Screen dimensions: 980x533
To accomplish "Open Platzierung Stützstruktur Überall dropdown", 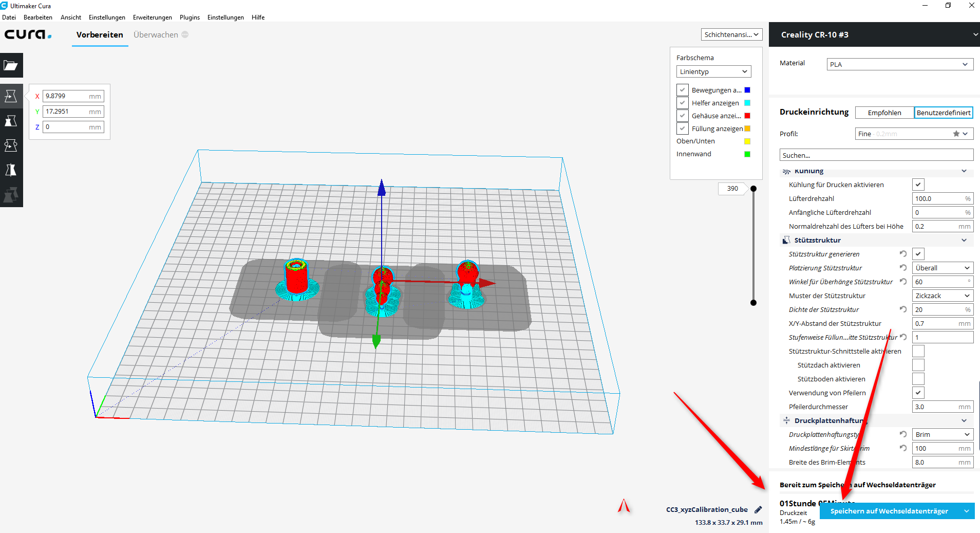I will click(943, 268).
